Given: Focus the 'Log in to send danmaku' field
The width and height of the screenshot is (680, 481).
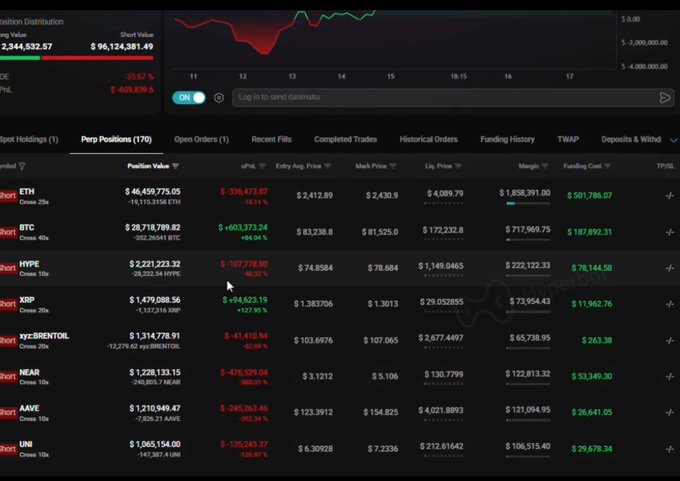Looking at the screenshot, I should pos(446,98).
